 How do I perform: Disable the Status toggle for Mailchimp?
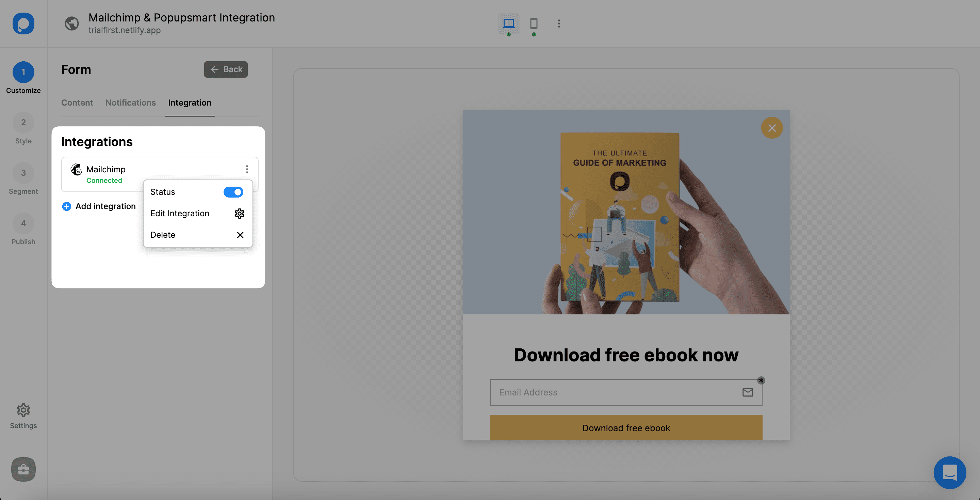point(233,192)
